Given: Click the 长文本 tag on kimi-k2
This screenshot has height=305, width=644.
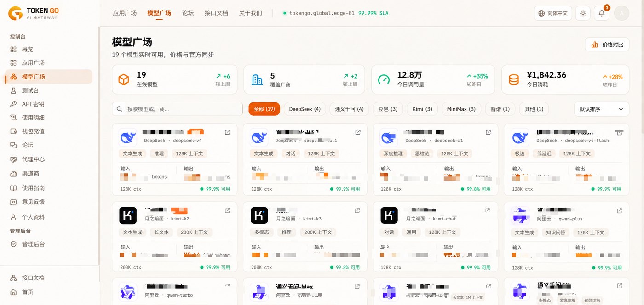Looking at the screenshot, I should (161, 232).
